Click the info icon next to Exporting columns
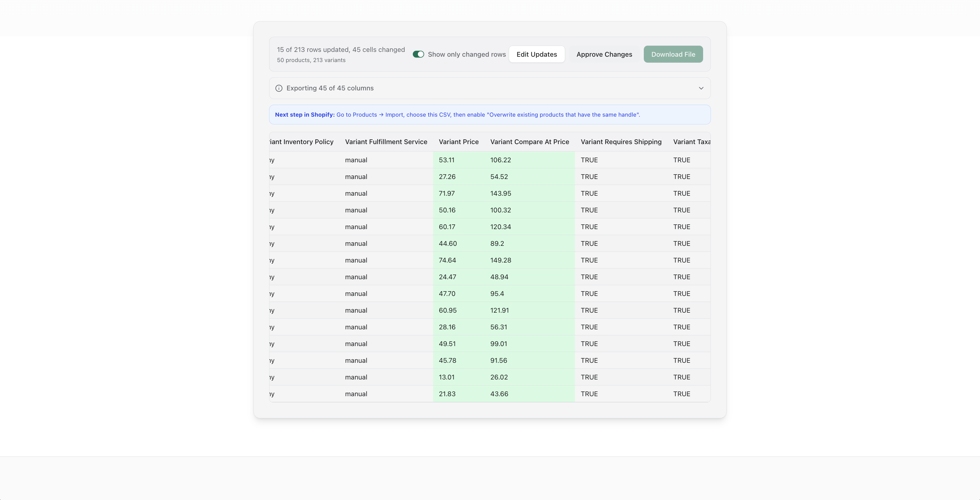Screen dimensions: 980x500 tap(279, 88)
